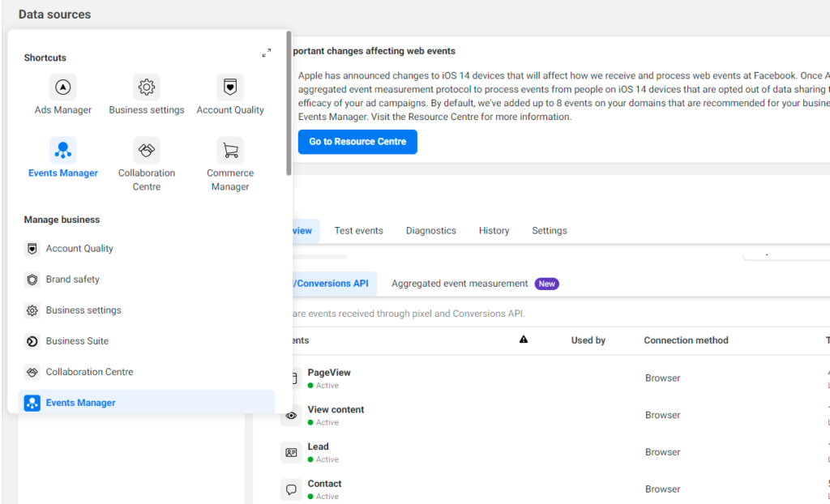
Task: Click the PageView event name
Action: (329, 373)
